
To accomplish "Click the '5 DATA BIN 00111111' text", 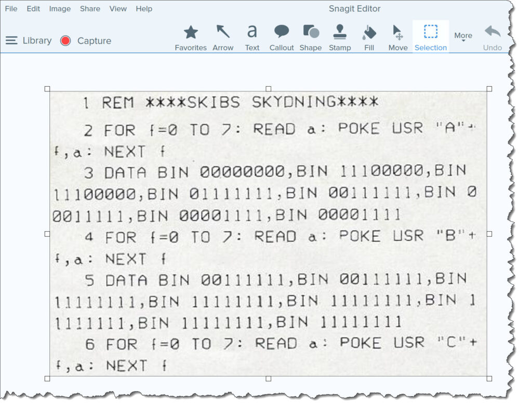I will click(185, 280).
